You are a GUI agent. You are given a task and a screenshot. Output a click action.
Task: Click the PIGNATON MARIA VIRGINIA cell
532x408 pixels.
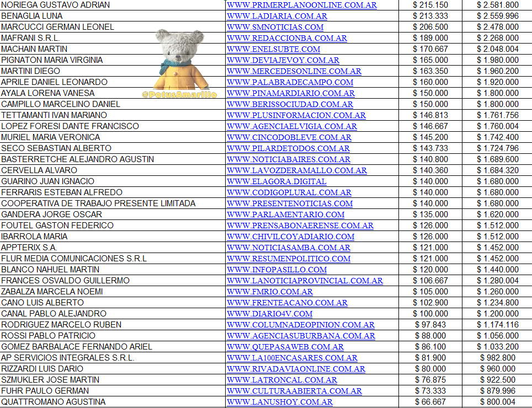113,60
